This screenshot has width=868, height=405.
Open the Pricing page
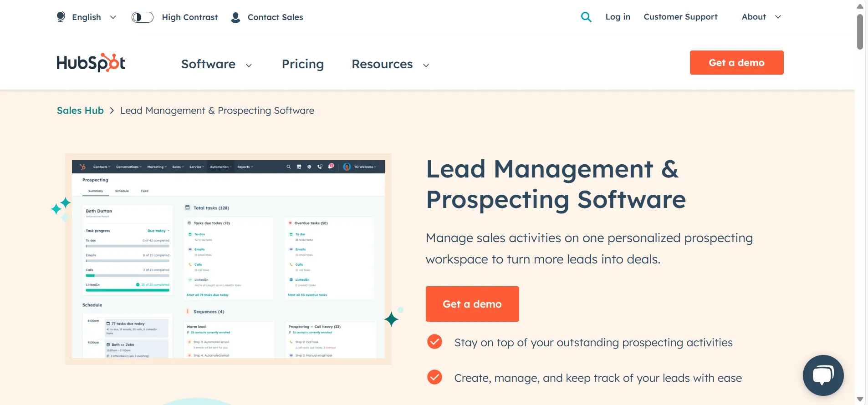(303, 64)
